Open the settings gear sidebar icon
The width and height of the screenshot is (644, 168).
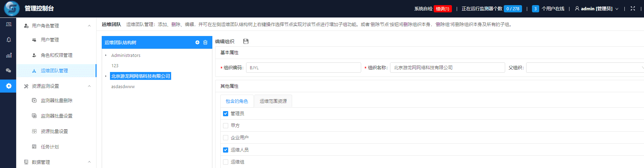(9, 86)
